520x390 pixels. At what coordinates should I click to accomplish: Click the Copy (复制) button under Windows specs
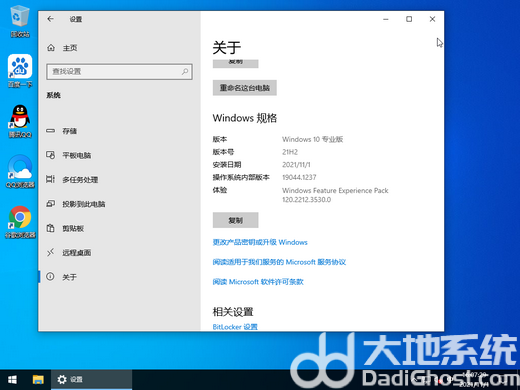click(236, 220)
